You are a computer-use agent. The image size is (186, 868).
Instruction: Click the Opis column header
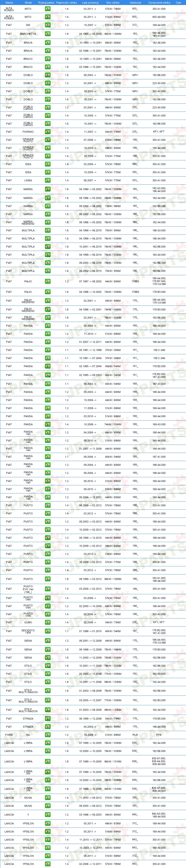(x=178, y=2)
